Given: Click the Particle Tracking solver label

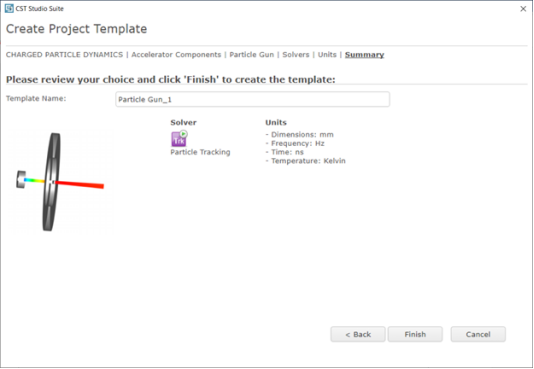Looking at the screenshot, I should [x=200, y=152].
